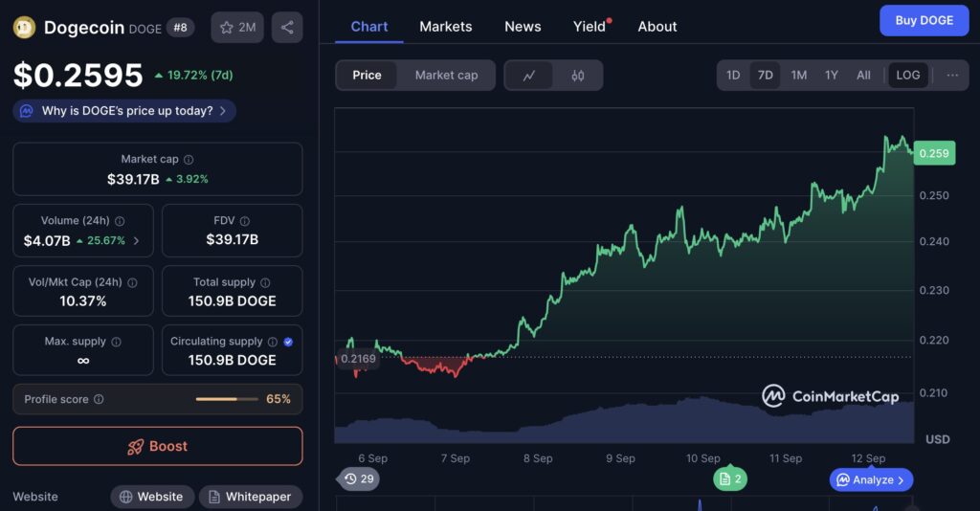Click the history events badge 29
This screenshot has height=511, width=980.
pyautogui.click(x=359, y=479)
